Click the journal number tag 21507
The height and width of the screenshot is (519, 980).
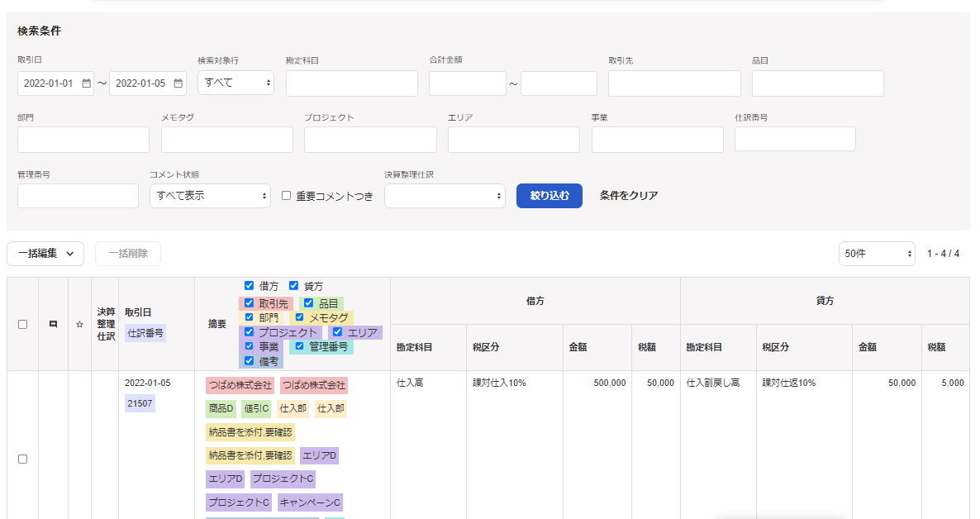pos(140,403)
